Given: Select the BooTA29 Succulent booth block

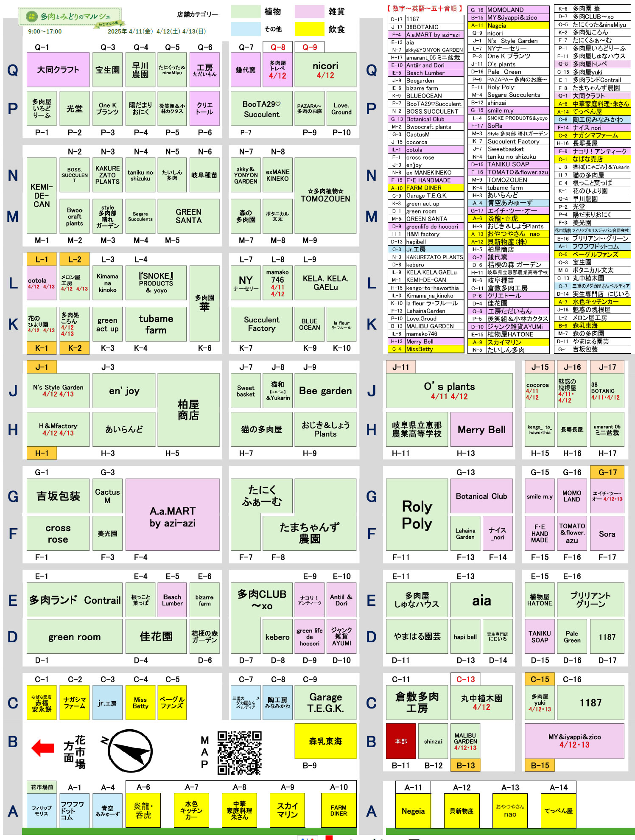Looking at the screenshot, I should [262, 109].
